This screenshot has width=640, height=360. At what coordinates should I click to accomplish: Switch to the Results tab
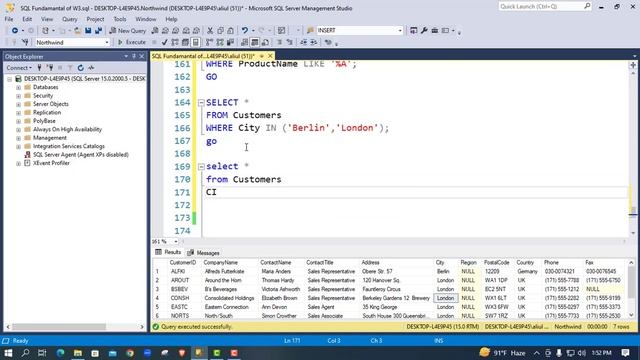[x=168, y=253]
